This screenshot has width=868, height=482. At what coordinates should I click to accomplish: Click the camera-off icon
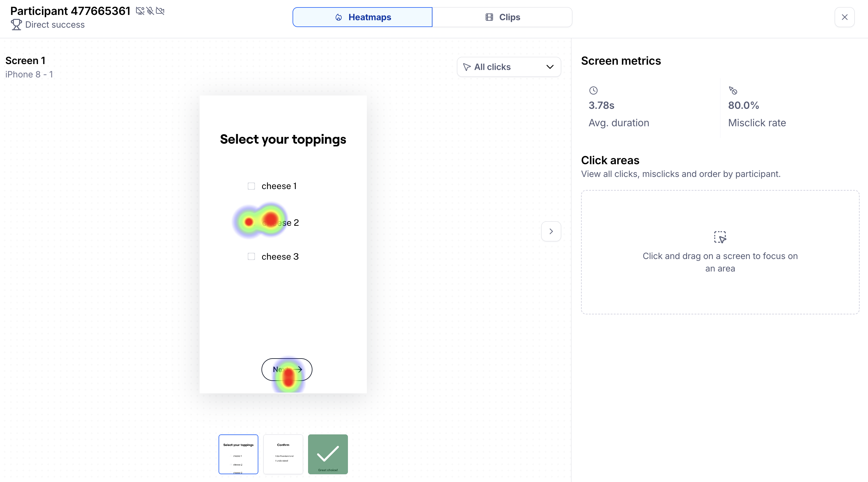[160, 11]
